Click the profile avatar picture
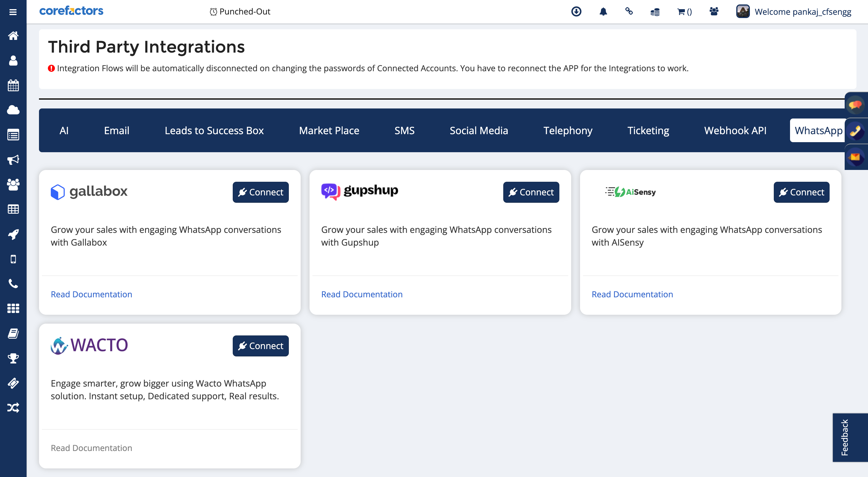This screenshot has width=868, height=477. click(x=743, y=12)
